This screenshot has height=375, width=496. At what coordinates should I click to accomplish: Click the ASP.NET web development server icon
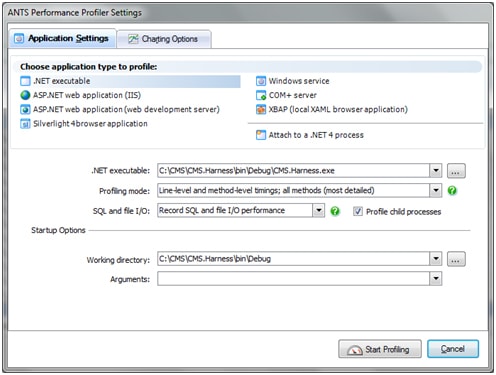pyautogui.click(x=25, y=109)
